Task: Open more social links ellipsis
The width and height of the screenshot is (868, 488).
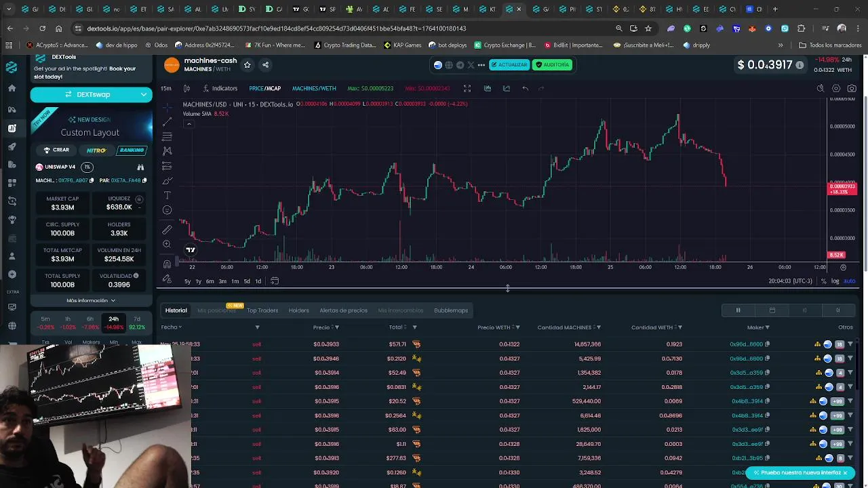Action: [x=481, y=65]
